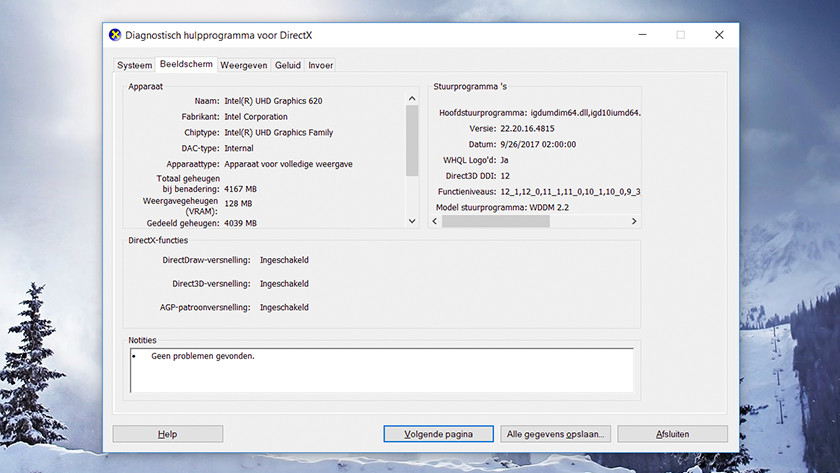Viewport: 840px width, 473px height.
Task: Select the Beeldscherm tab
Action: 186,64
